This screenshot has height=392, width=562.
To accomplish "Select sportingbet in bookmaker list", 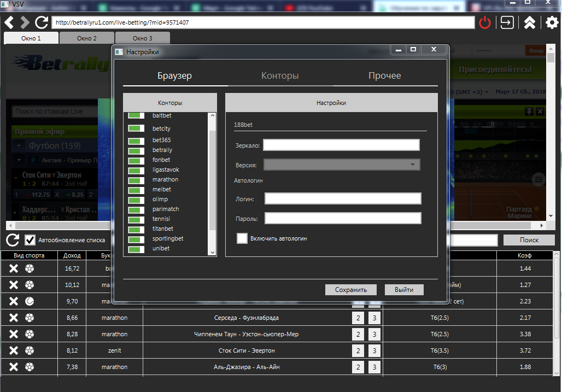I will click(168, 238).
